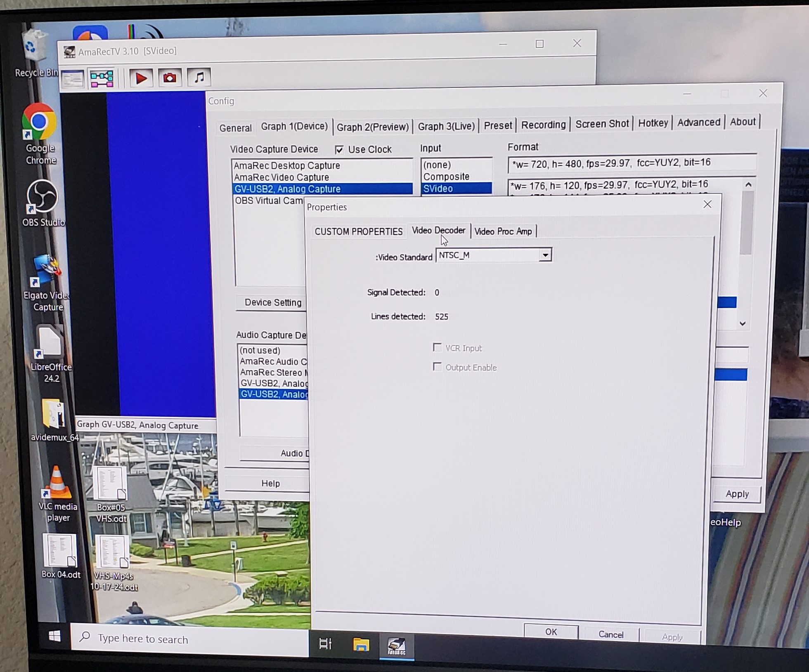
Task: Click Cancel in Properties dialog
Action: (611, 634)
